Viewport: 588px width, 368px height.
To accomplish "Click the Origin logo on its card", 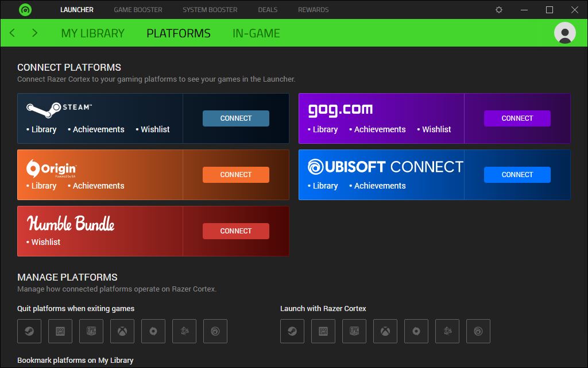I will [51, 168].
